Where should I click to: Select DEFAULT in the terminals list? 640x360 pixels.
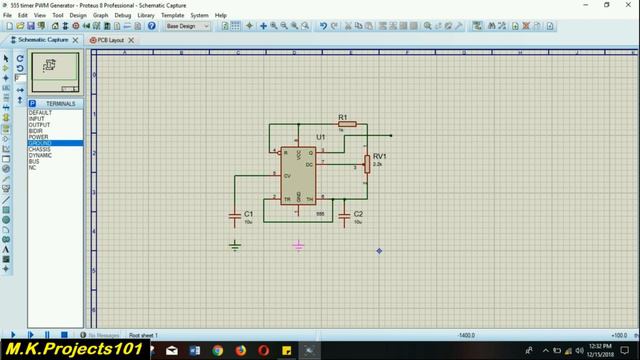(x=56, y=113)
